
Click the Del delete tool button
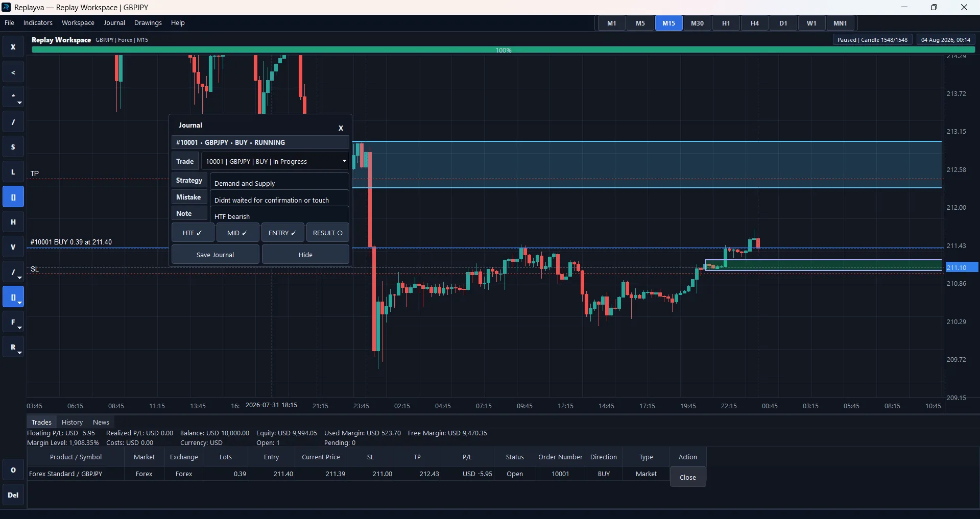click(13, 495)
